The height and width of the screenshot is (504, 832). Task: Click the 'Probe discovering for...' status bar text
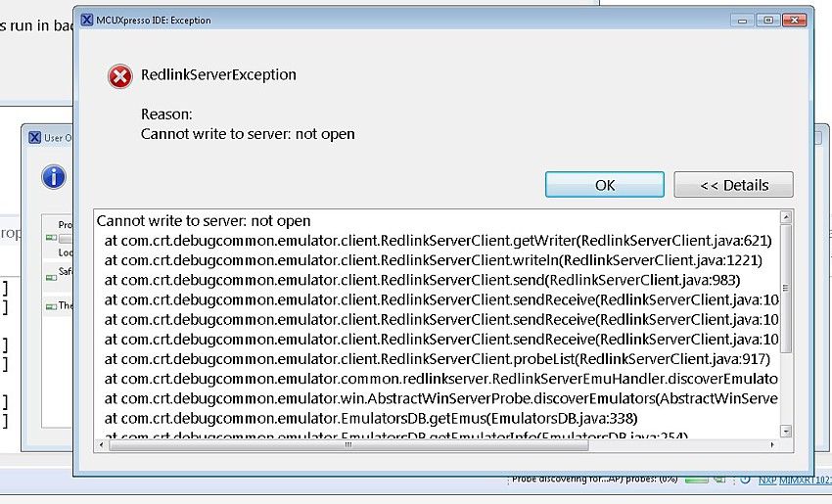pyautogui.click(x=595, y=480)
